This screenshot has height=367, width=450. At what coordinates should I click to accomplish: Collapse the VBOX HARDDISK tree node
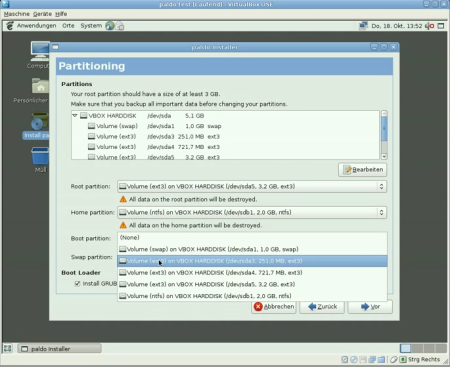75,116
